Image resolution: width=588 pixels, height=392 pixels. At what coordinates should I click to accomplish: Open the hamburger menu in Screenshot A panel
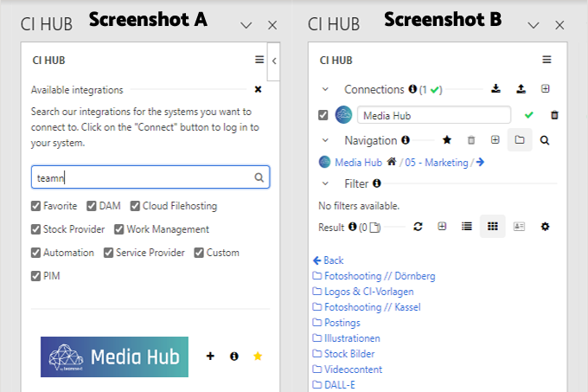(x=259, y=61)
